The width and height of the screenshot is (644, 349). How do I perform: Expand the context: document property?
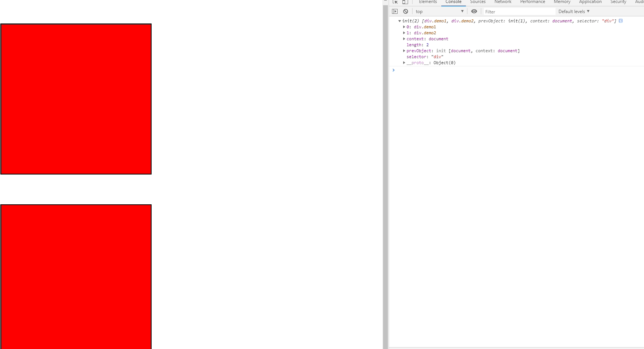click(x=404, y=39)
